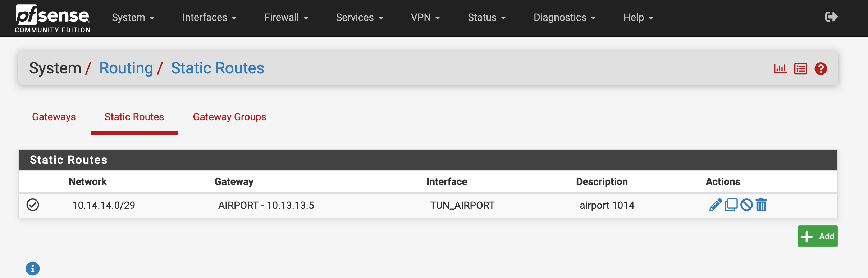Open related status bar-chart icon
The height and width of the screenshot is (278, 868).
pos(780,68)
